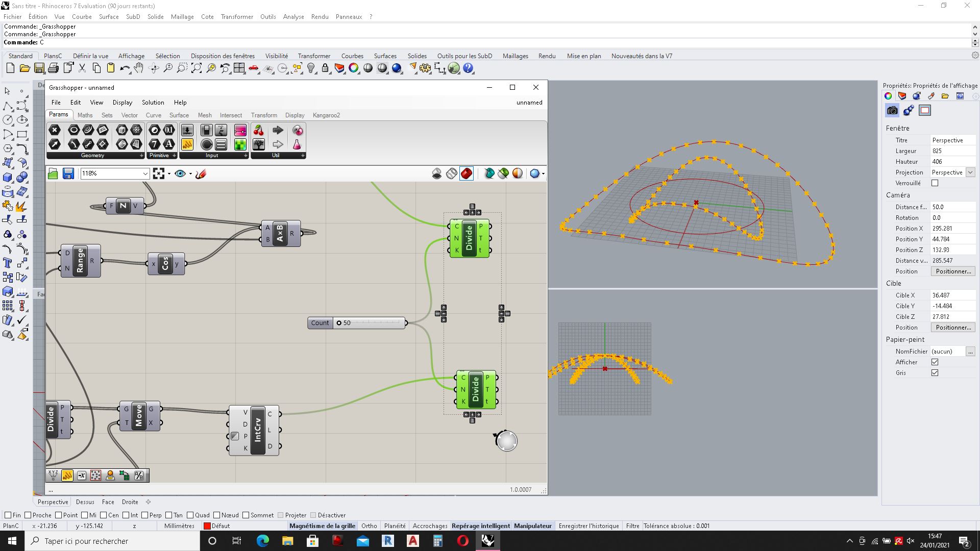
Task: Click the New file icon in Rhino toolbar
Action: (x=10, y=68)
